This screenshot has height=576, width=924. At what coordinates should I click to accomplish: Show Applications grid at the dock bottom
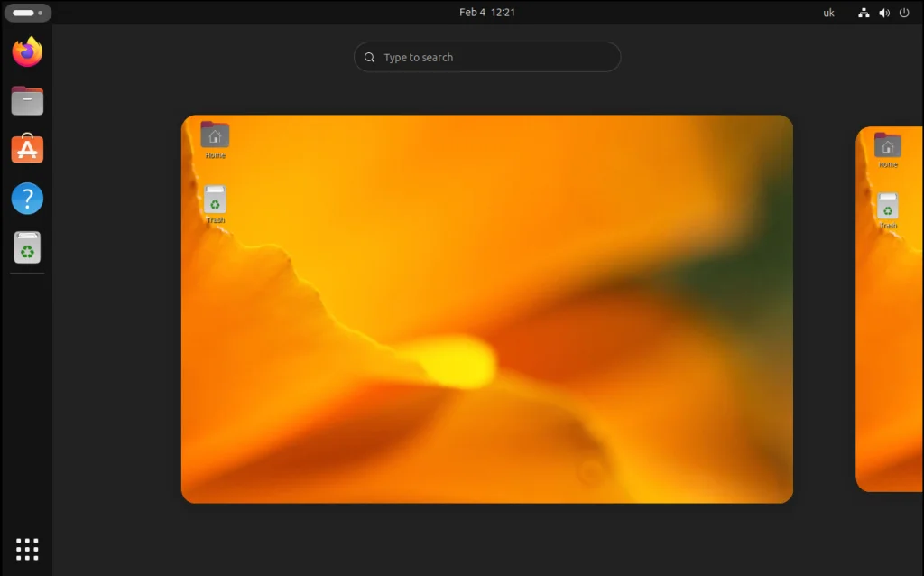[x=27, y=548]
